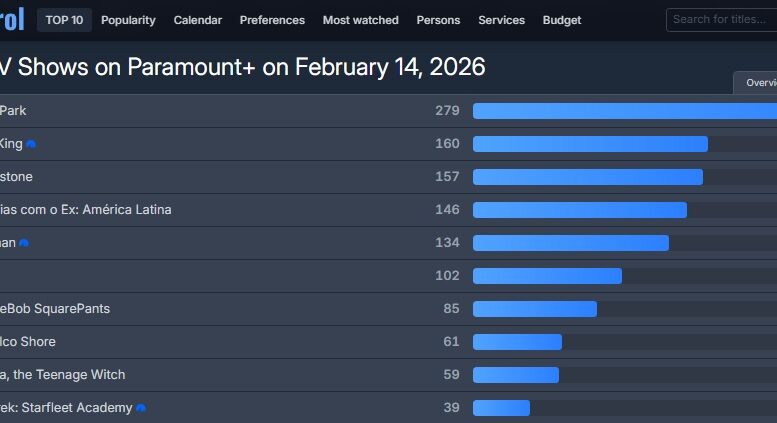Viewport: 777px width, 423px height.
Task: Click the site logo in the header
Action: [x=12, y=20]
